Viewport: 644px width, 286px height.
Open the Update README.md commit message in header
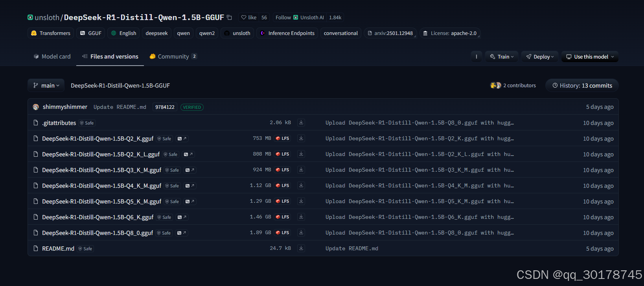(x=120, y=107)
